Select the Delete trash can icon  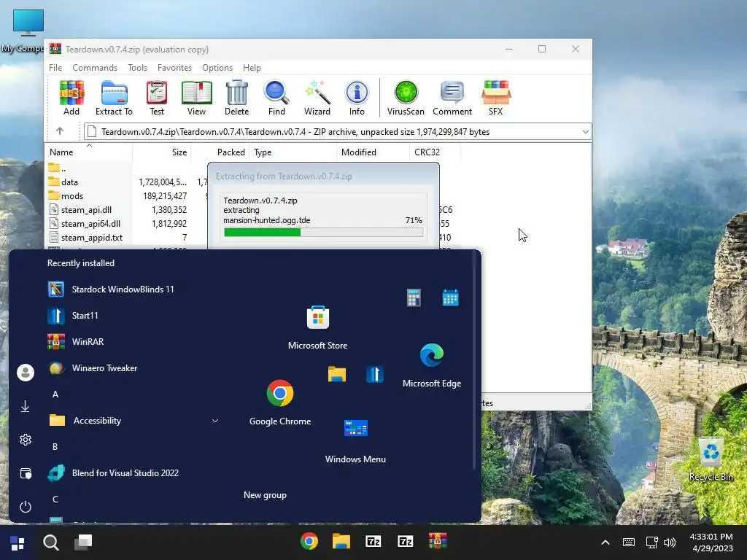(237, 98)
